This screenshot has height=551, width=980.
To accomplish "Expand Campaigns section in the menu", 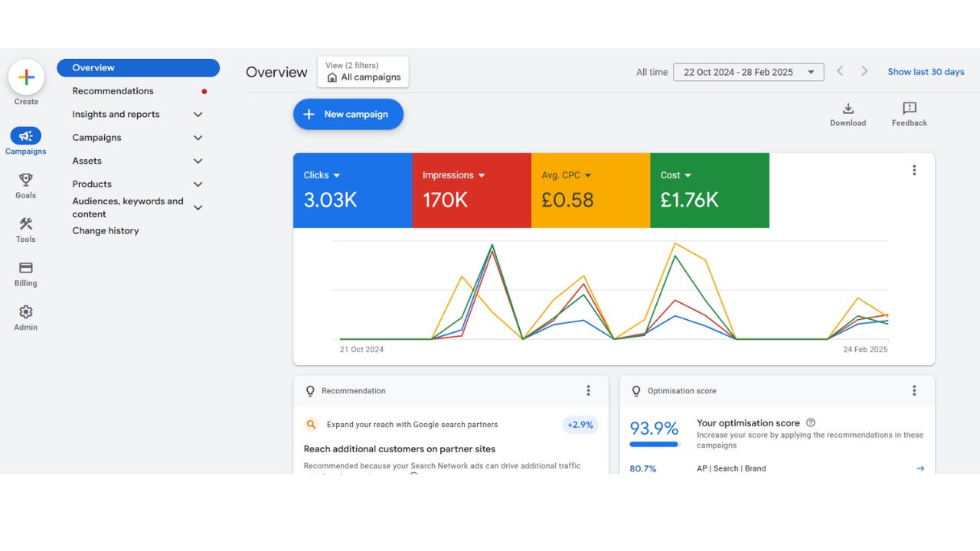I will tap(198, 138).
